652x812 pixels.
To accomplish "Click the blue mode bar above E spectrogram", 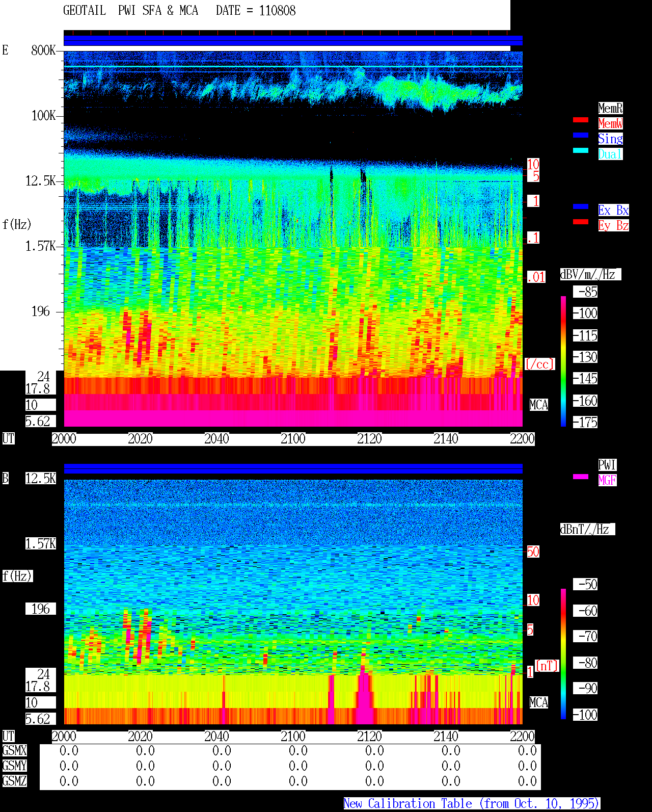I will [293, 41].
